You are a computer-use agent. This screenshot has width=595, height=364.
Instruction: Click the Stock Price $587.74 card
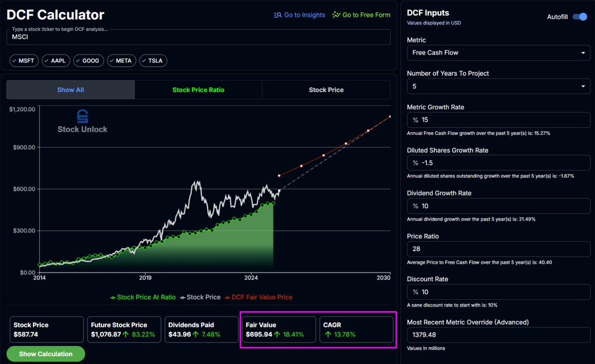coord(46,330)
